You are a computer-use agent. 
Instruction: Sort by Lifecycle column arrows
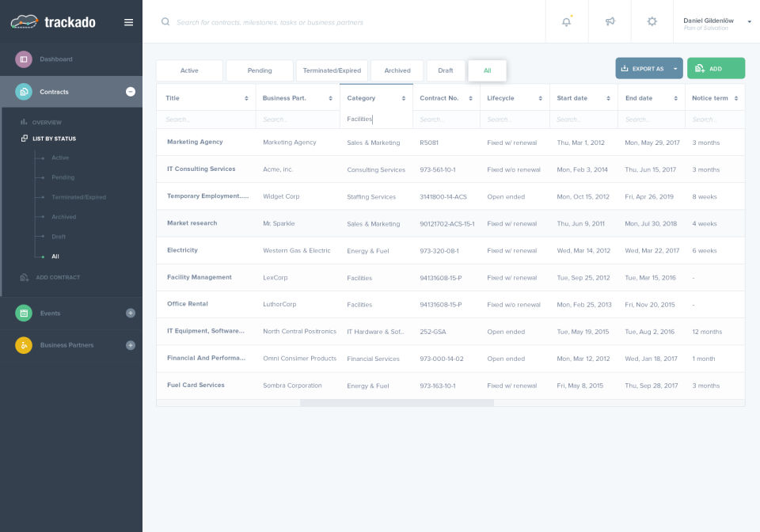(540, 98)
